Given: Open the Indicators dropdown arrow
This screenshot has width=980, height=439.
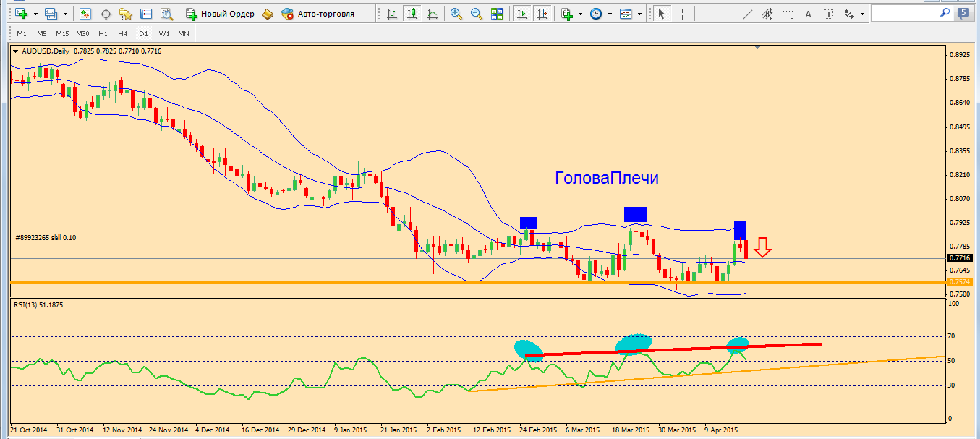Looking at the screenshot, I should [581, 13].
